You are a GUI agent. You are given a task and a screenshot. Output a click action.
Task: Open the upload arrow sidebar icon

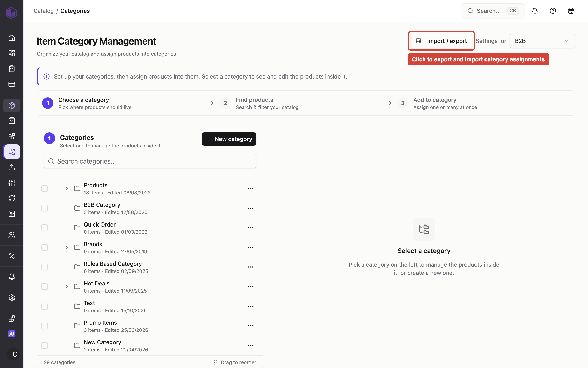coord(12,167)
